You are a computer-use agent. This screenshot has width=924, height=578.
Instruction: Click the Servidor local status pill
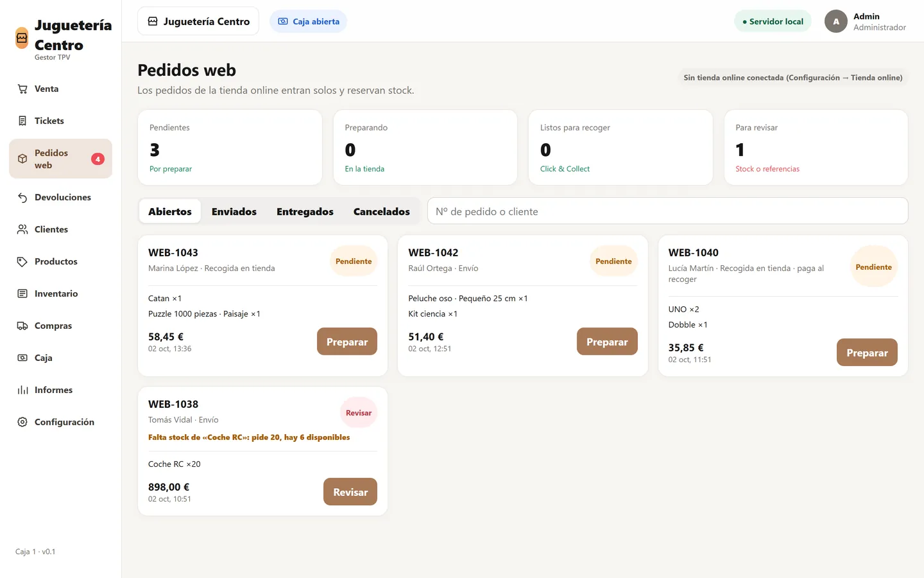(773, 21)
